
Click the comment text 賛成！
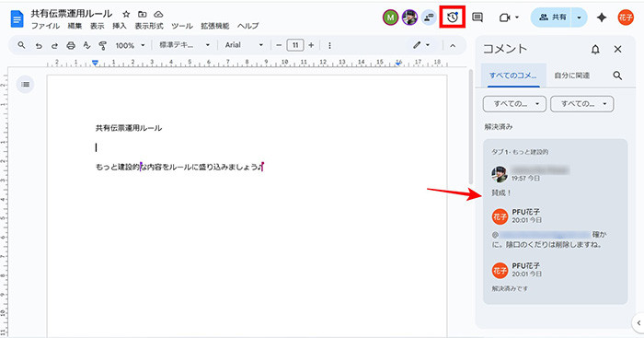(x=501, y=192)
